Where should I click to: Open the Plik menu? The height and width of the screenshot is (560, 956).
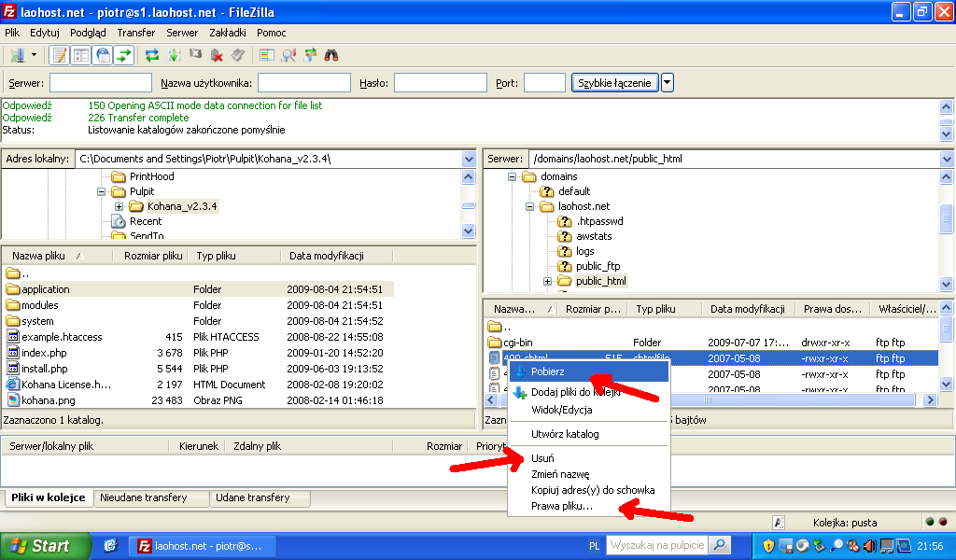12,33
